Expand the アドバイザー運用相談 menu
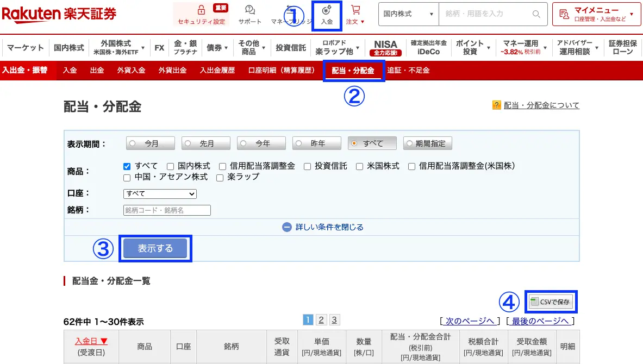Viewport: 643px width, 364px height. [577, 48]
